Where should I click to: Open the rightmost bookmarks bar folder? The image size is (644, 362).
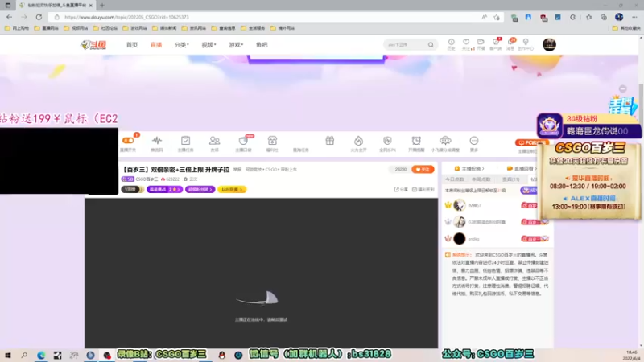626,28
